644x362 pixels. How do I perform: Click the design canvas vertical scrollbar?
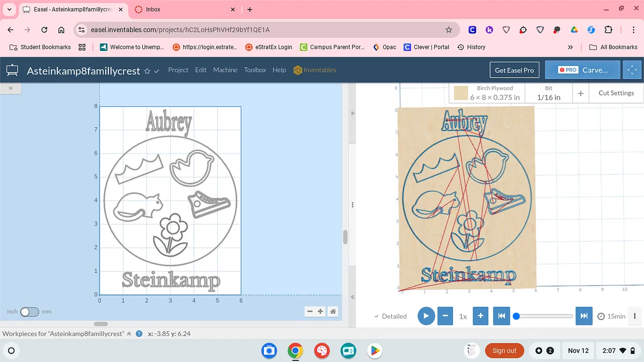[346, 237]
